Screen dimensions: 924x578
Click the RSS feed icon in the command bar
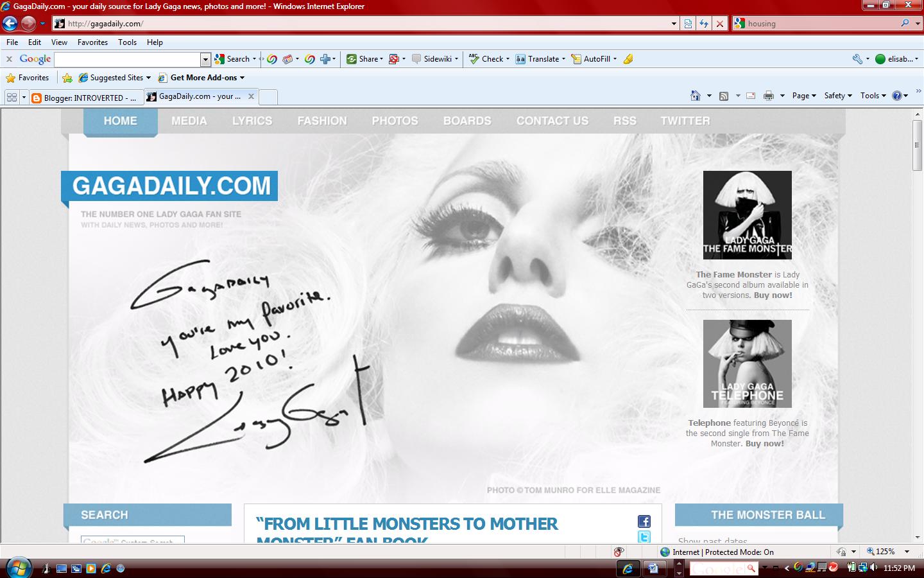click(723, 95)
